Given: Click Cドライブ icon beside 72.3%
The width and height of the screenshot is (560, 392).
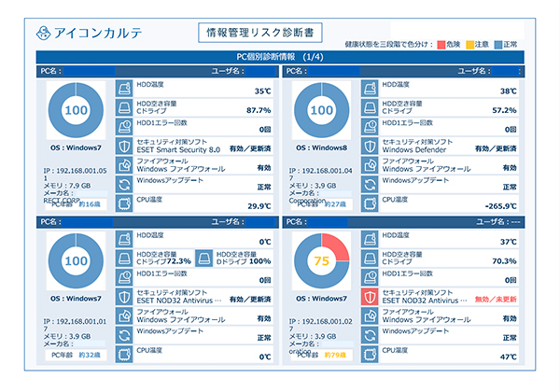Looking at the screenshot, I should (x=124, y=259).
